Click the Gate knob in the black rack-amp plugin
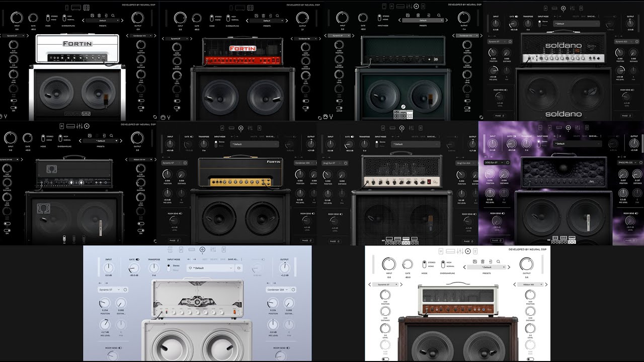This screenshot has width=644, height=362. pos(28,138)
